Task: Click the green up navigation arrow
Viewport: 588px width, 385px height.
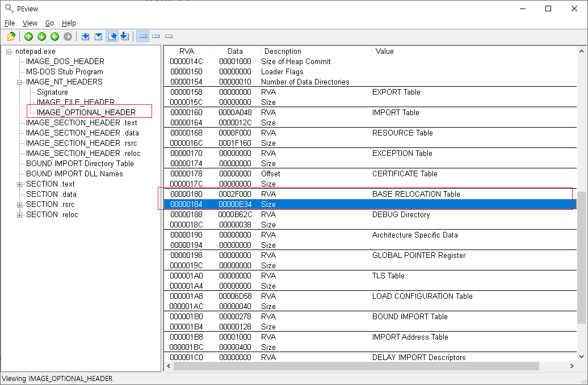Action: (29, 36)
